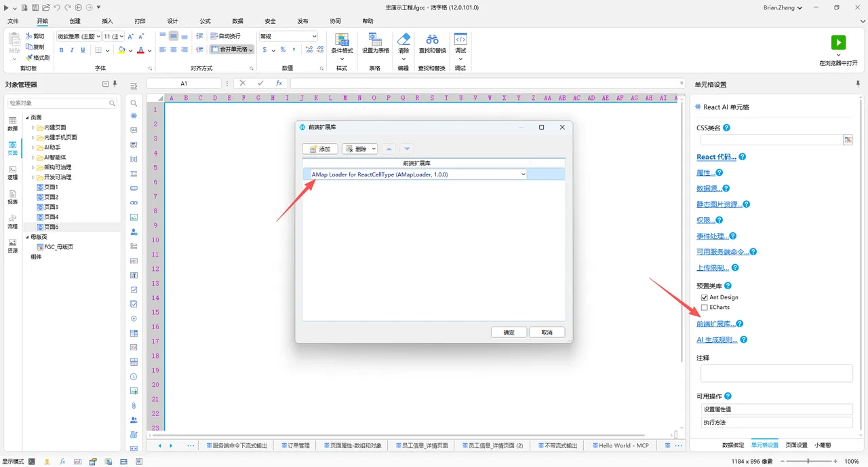Toggle italic formatting
This screenshot has height=467, width=868.
pos(72,50)
